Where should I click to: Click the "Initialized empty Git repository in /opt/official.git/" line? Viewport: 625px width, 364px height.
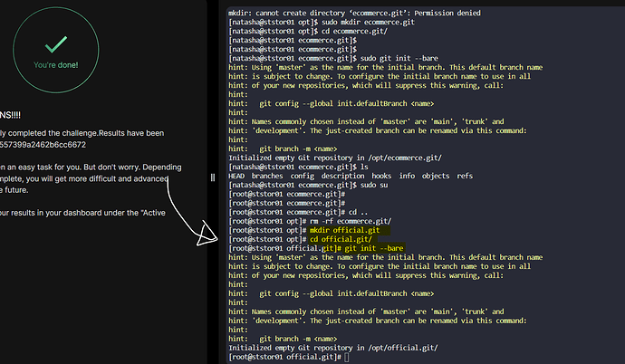[x=332, y=348]
